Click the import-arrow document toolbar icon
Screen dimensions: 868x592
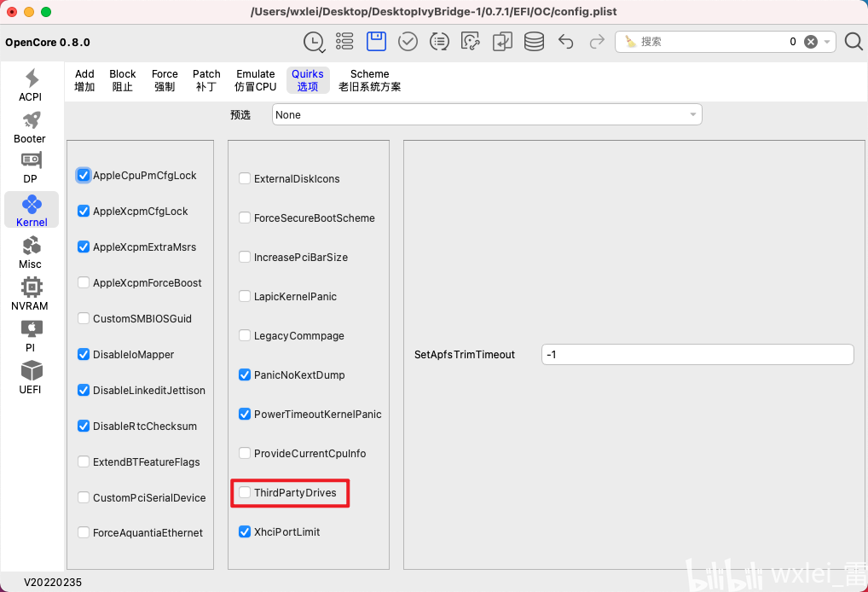pos(502,42)
